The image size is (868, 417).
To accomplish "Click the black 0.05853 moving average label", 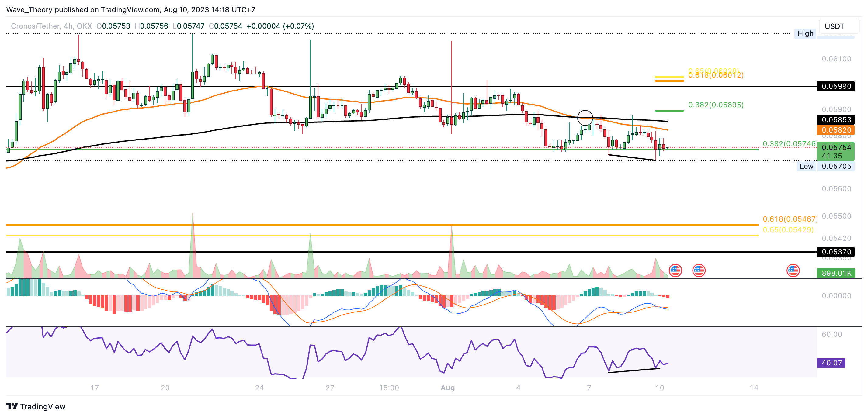I will [x=836, y=119].
